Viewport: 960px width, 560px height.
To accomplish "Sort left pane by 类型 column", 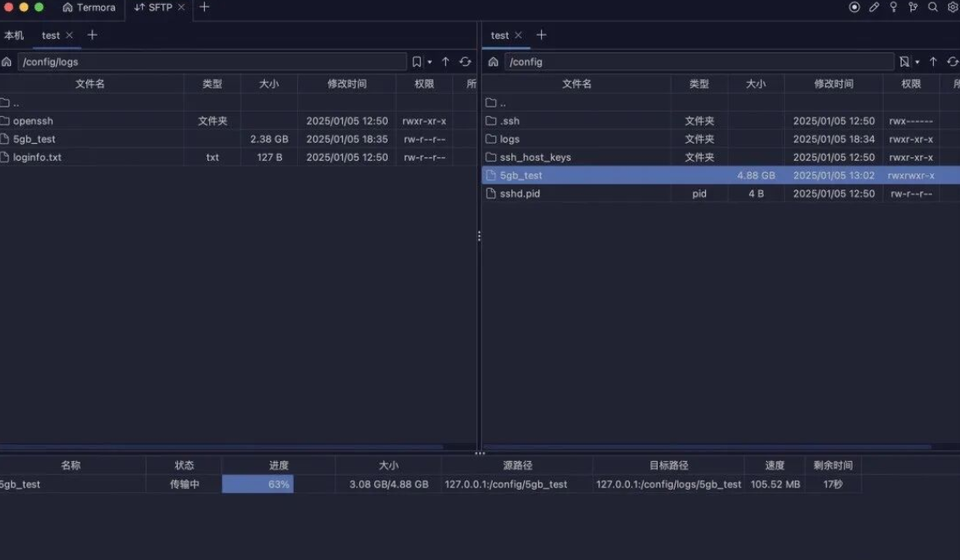I will (x=212, y=84).
